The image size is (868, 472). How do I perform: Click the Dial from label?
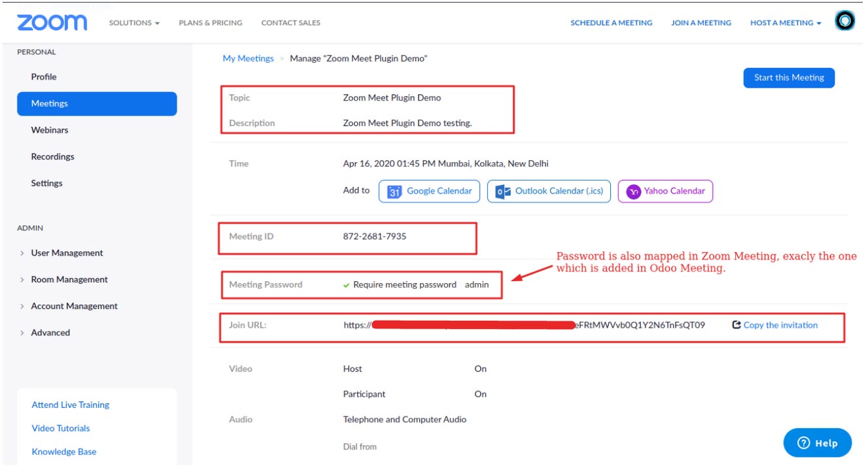pos(360,447)
